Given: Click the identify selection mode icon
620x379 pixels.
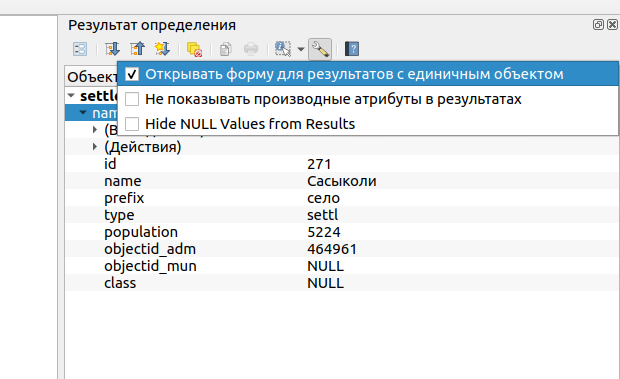Looking at the screenshot, I should pyautogui.click(x=283, y=49).
